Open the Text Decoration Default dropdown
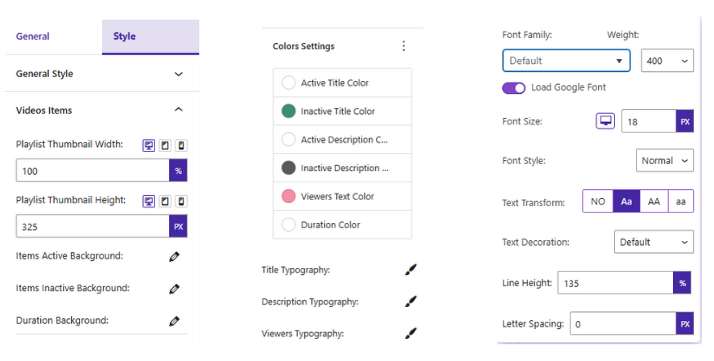The height and width of the screenshot is (361, 714). 654,242
